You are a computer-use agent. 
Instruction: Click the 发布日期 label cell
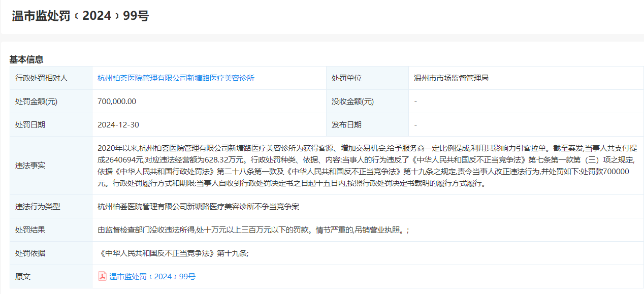click(346, 125)
